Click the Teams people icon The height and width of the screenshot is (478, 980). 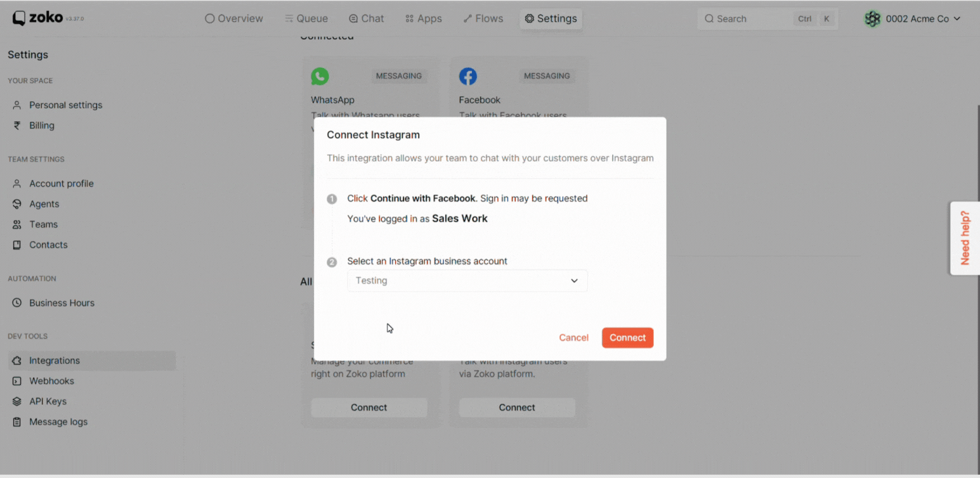(x=17, y=224)
